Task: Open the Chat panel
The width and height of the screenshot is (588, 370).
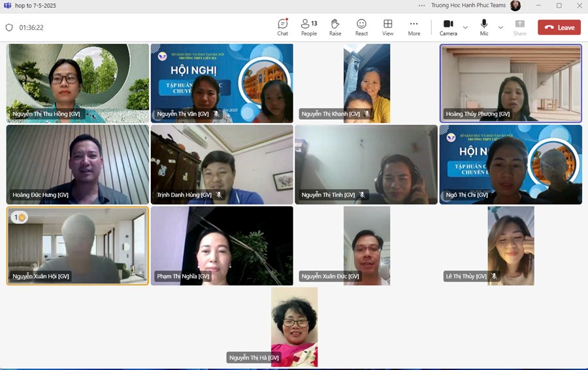Action: [x=282, y=27]
